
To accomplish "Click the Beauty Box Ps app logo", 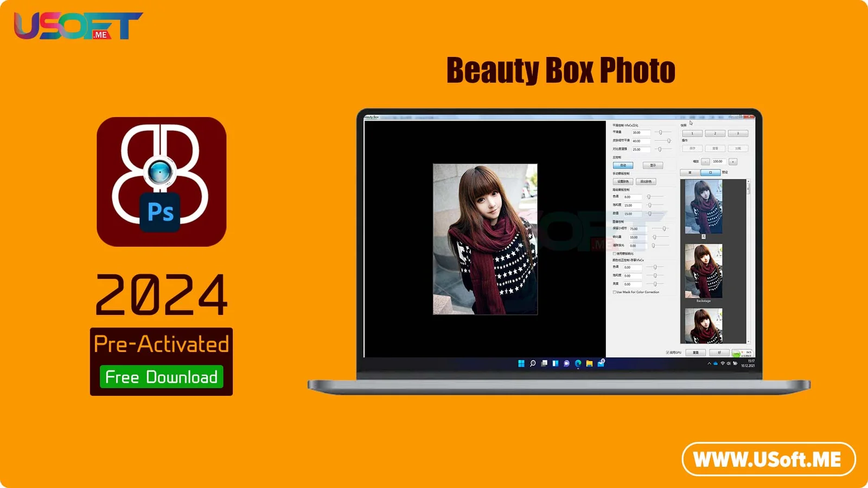I will (x=161, y=182).
